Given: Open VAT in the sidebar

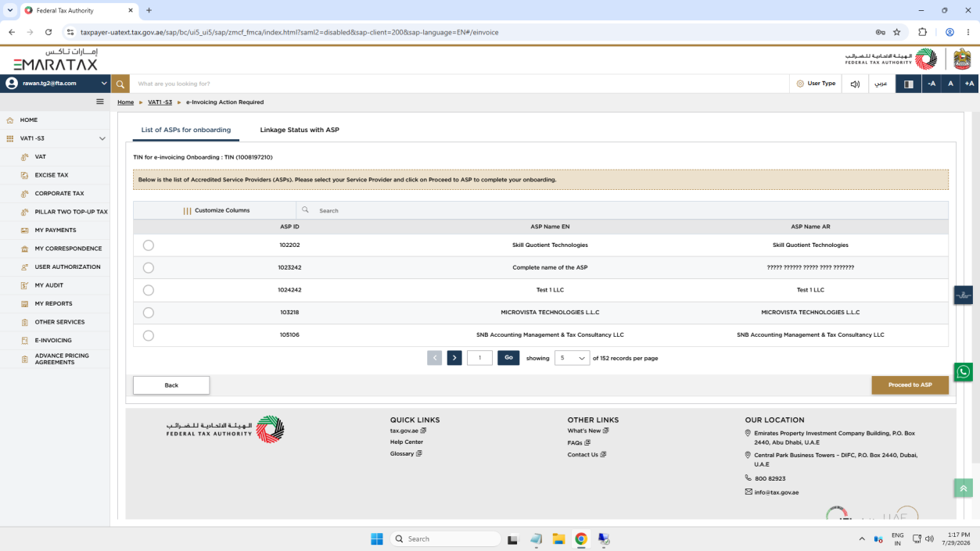Looking at the screenshot, I should (x=41, y=157).
